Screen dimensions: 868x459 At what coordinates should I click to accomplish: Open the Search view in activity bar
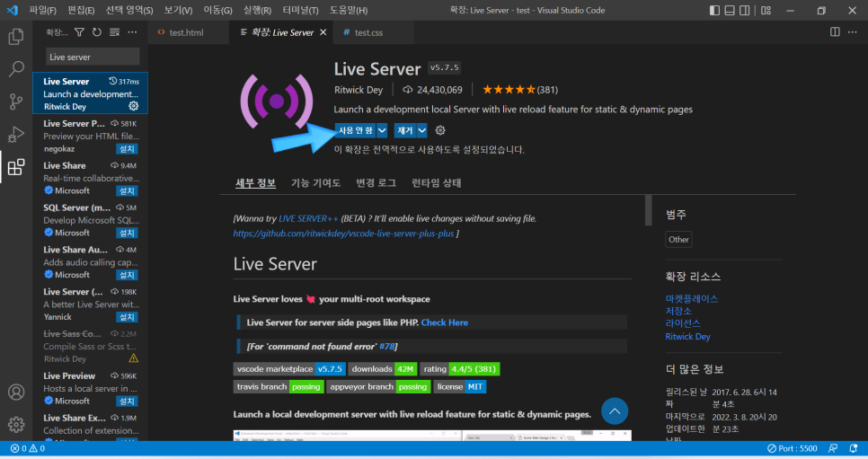(16, 69)
